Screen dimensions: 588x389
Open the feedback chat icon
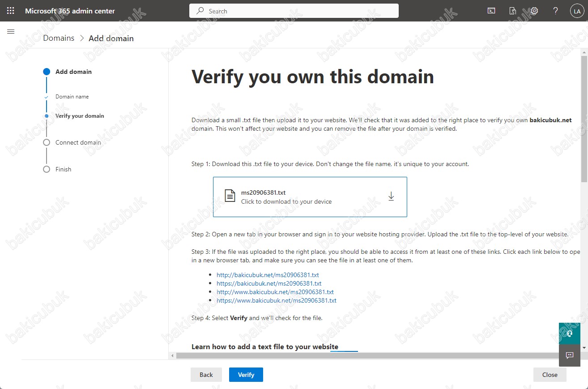pyautogui.click(x=570, y=355)
